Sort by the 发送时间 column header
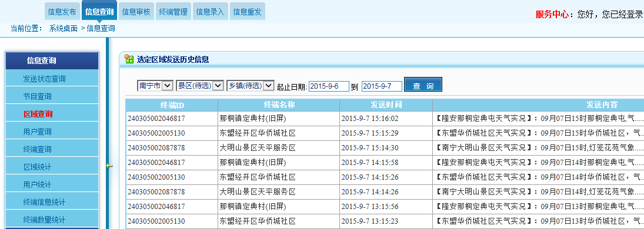 coord(386,105)
